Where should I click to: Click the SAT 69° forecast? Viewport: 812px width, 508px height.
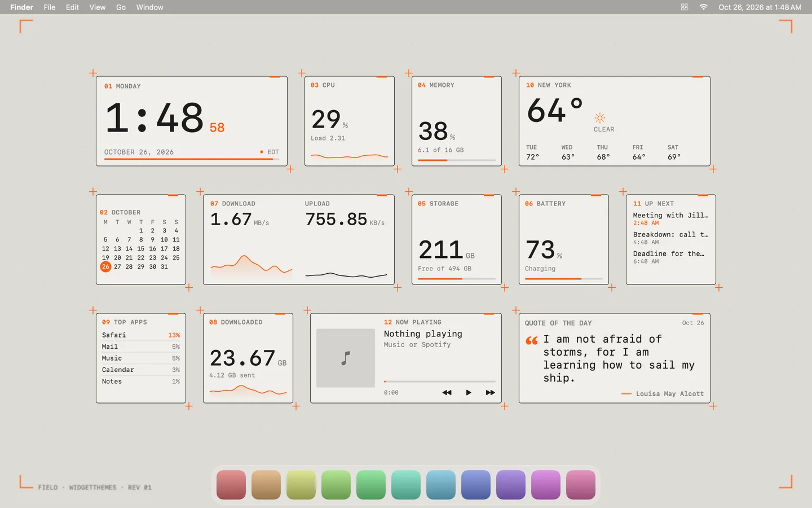click(674, 152)
